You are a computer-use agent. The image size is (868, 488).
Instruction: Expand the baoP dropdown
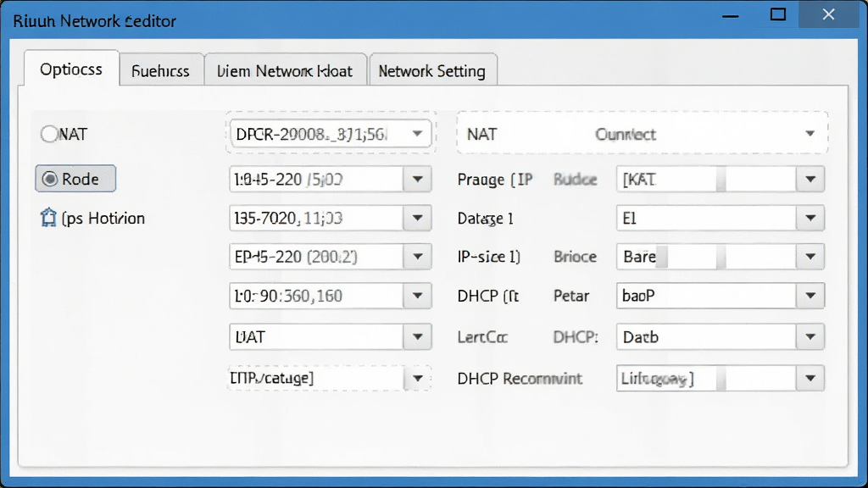tap(721, 296)
